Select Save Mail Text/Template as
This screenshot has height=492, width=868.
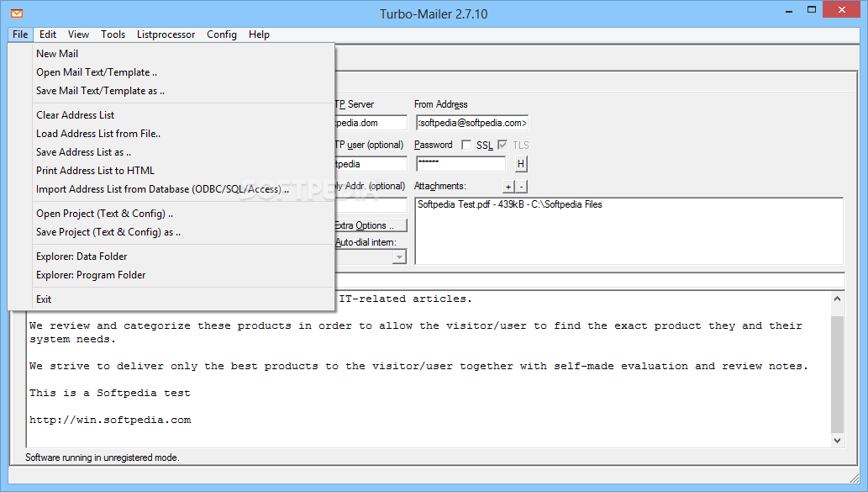(171, 91)
